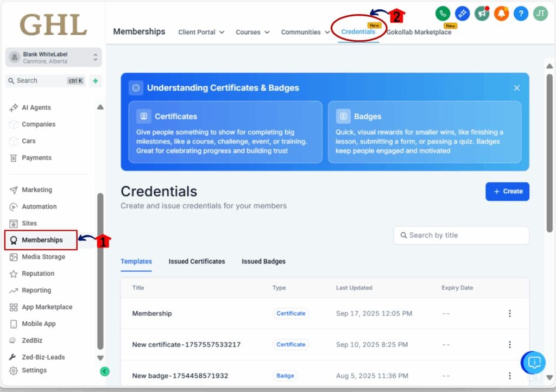Click the help question mark icon
The image size is (556, 392).
pyautogui.click(x=520, y=14)
